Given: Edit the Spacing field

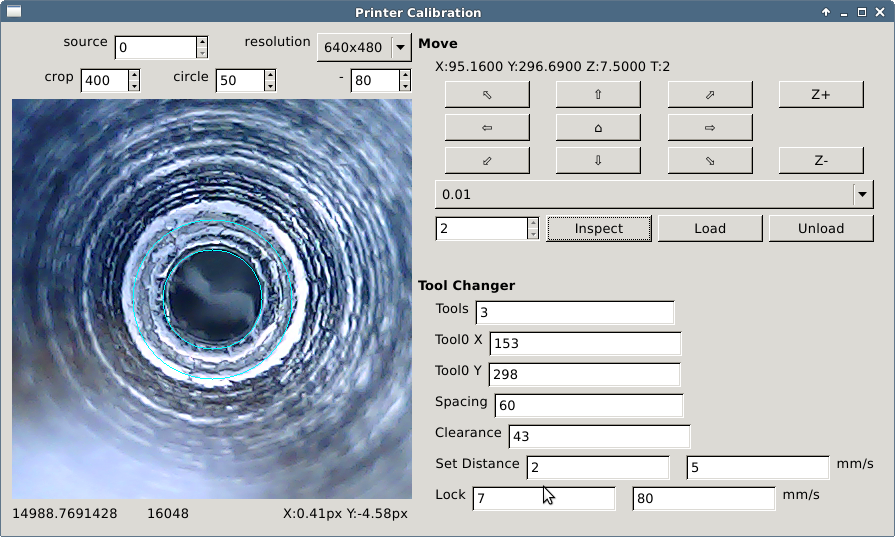Looking at the screenshot, I should [x=588, y=405].
